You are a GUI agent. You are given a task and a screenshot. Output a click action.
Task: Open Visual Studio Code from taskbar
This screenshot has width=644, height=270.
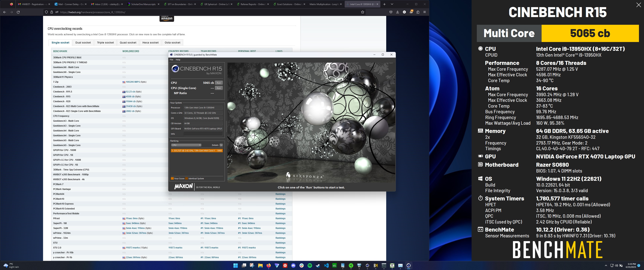tap(326, 265)
